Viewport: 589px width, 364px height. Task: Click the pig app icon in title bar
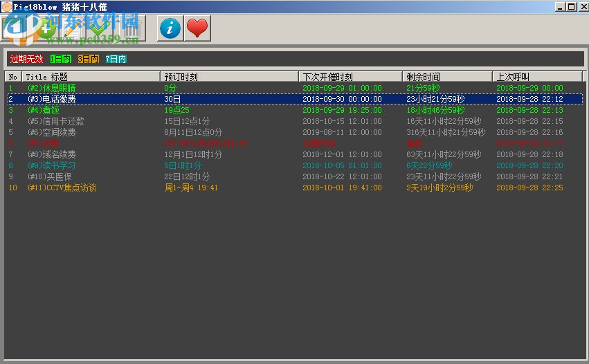[x=7, y=7]
